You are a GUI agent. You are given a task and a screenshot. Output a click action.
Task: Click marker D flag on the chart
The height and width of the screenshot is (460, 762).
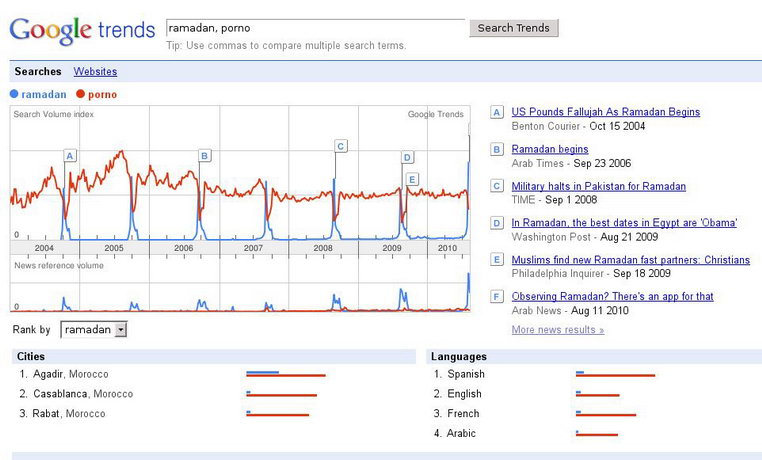[x=407, y=157]
